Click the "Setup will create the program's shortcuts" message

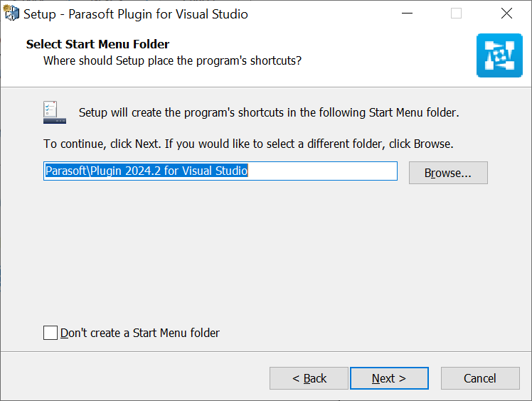pyautogui.click(x=269, y=112)
